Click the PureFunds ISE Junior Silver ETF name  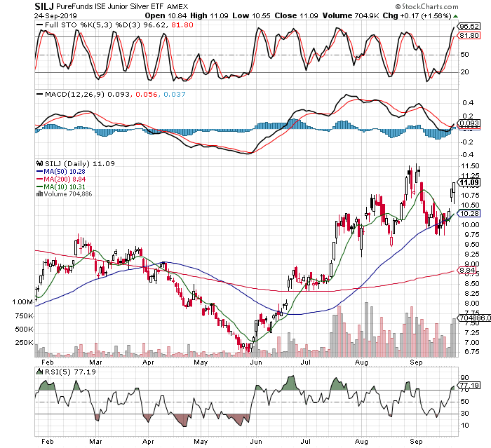point(110,6)
